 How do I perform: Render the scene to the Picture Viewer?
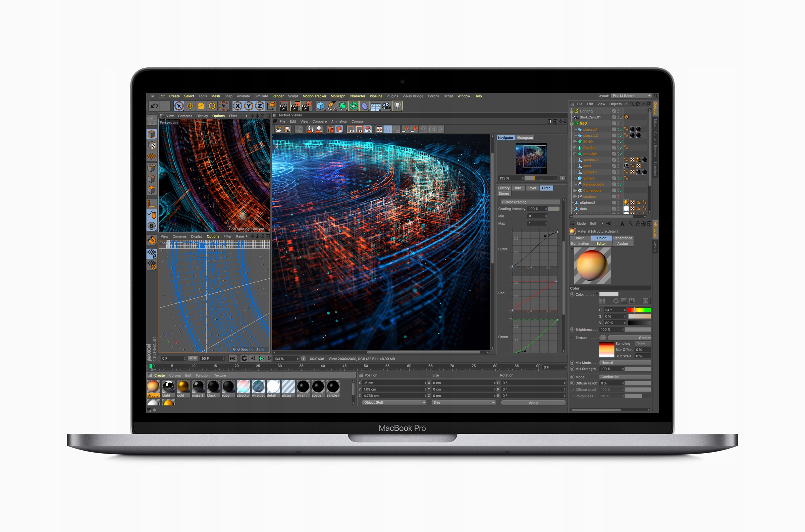pyautogui.click(x=295, y=106)
